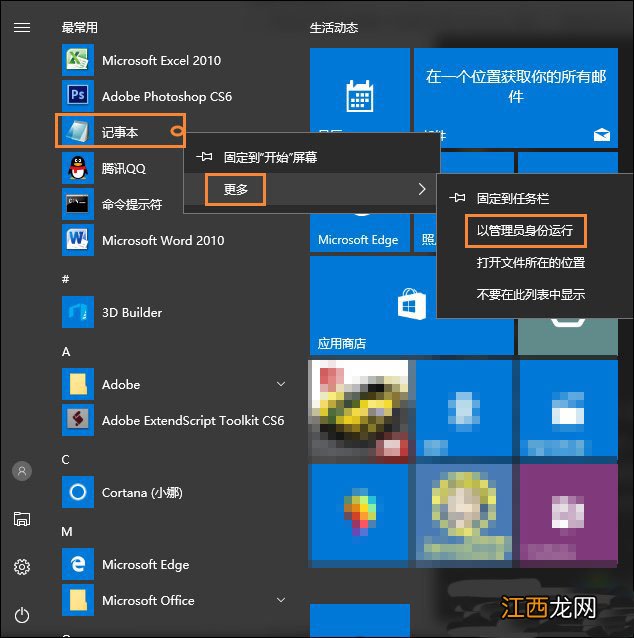Open submenu arrow next to 更多
Viewport: 634px width, 638px height.
click(x=422, y=189)
